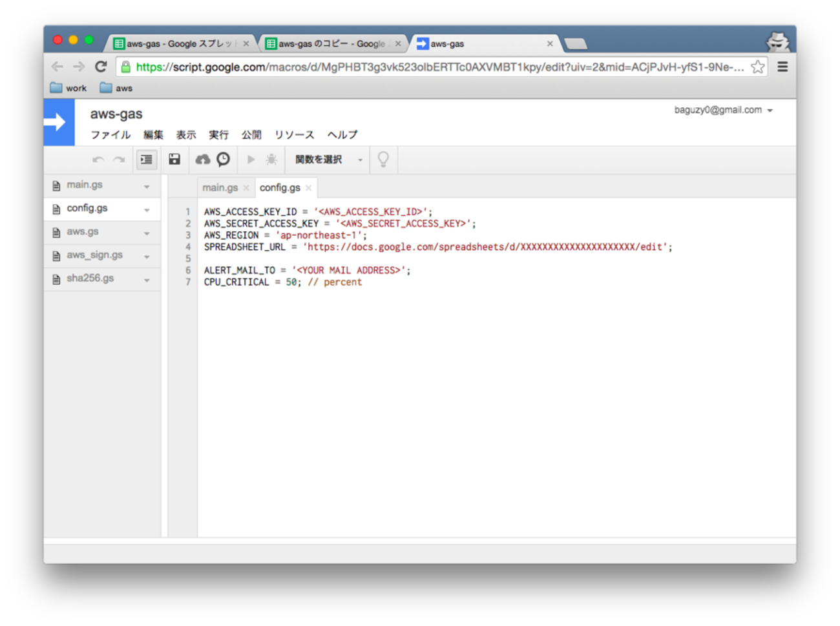Close the config.gs editor tab
This screenshot has width=840, height=626.
click(x=309, y=188)
